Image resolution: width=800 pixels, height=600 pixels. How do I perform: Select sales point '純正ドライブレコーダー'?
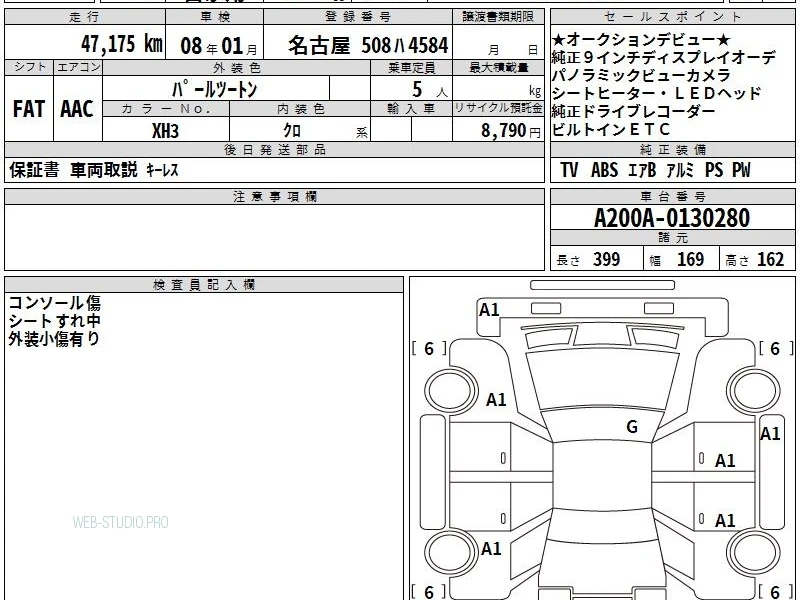pos(633,111)
